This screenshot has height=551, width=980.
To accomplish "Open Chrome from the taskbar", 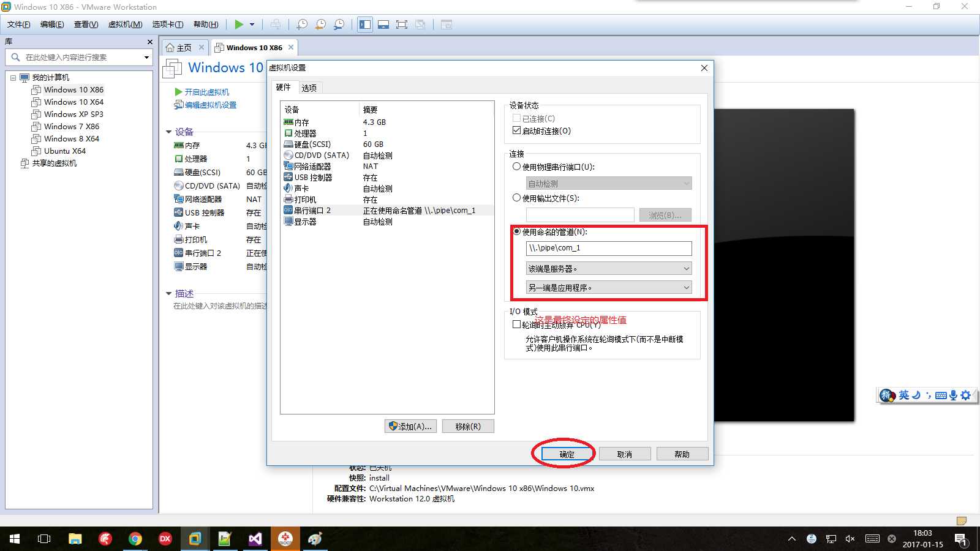I will click(x=135, y=539).
